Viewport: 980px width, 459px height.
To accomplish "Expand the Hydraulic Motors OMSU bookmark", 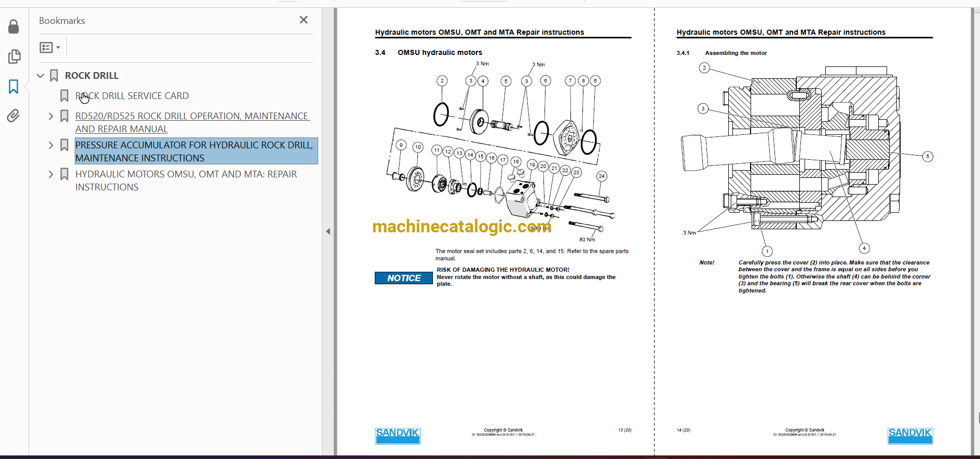I will 51,174.
